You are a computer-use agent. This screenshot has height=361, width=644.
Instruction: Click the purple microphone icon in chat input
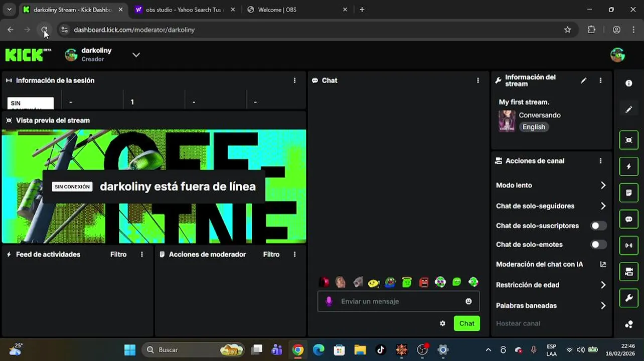pos(329,301)
